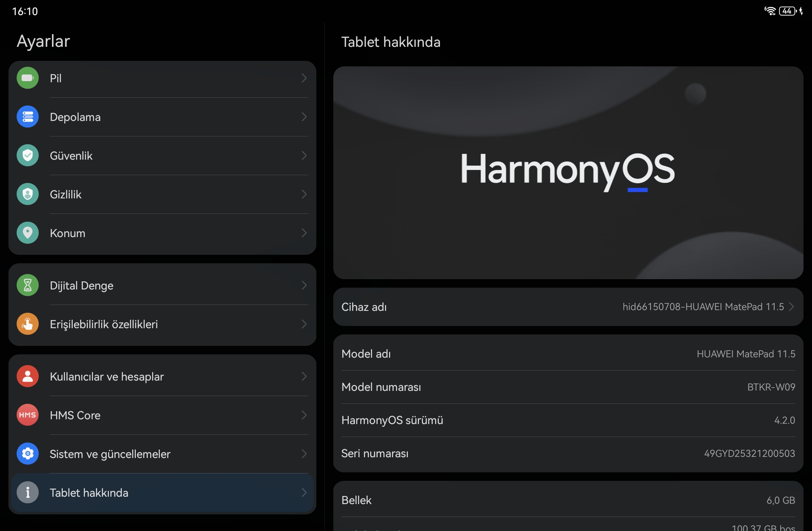The height and width of the screenshot is (531, 812).
Task: Tap the HUAWEI MatePad 11.5 model value
Action: tap(746, 354)
